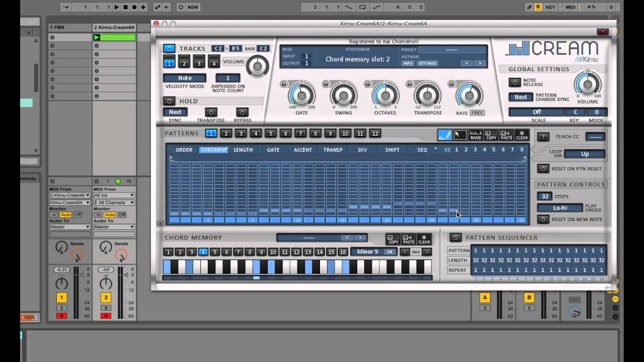Click the SETTINGS button in status display
The height and width of the screenshot is (362, 644).
point(427,63)
